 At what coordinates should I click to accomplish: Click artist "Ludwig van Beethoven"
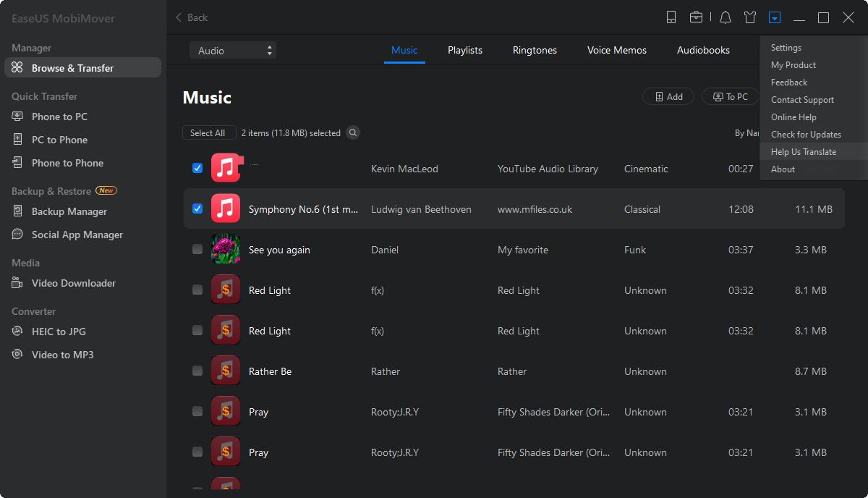coord(421,209)
